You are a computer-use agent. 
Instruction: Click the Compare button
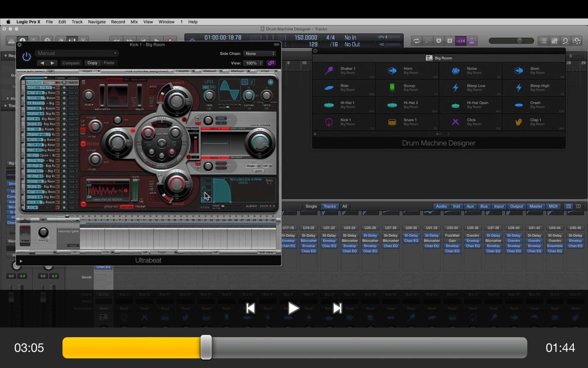71,63
